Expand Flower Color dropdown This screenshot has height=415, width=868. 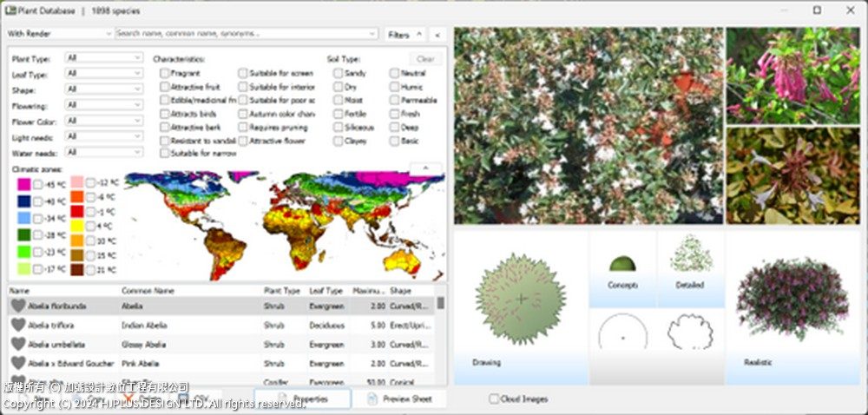104,121
